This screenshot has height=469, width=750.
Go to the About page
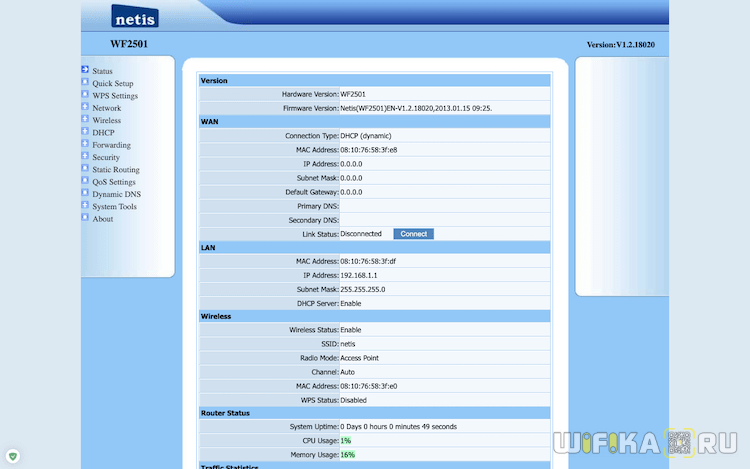(103, 219)
